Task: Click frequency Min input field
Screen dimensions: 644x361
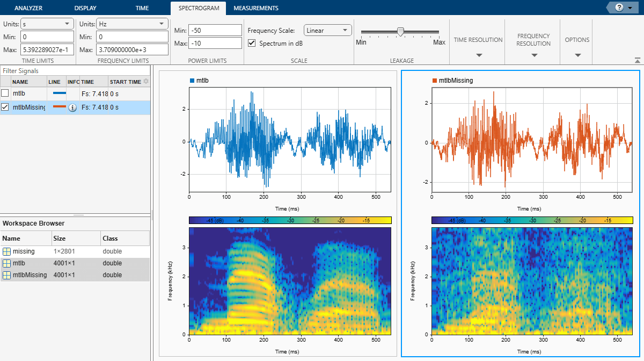Action: click(133, 37)
